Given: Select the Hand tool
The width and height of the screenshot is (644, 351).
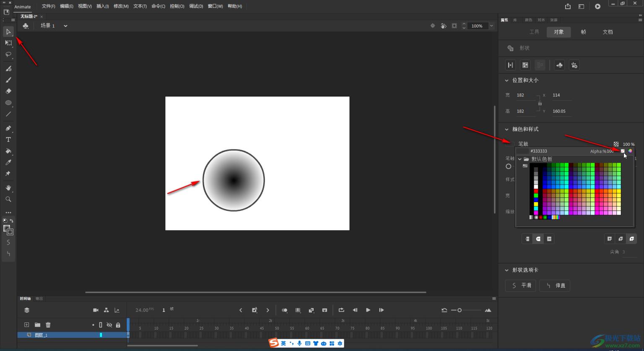Looking at the screenshot, I should click(x=8, y=188).
